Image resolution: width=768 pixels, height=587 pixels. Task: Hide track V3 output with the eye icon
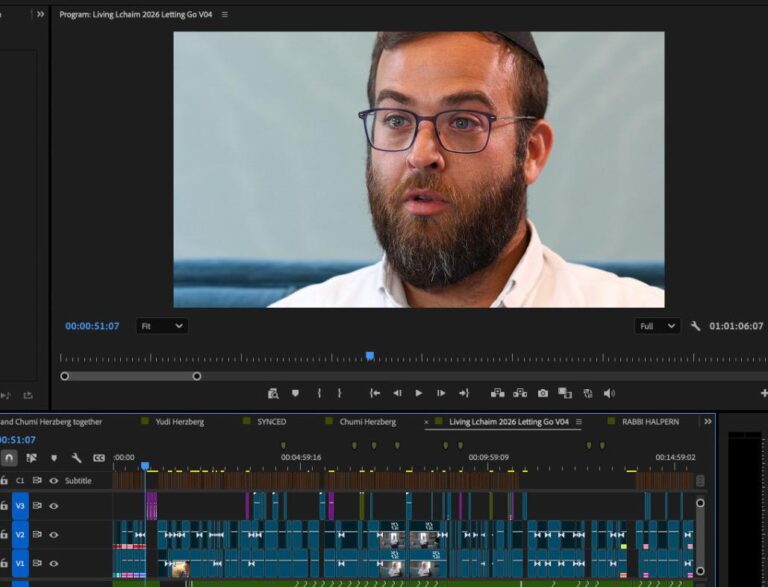point(53,506)
